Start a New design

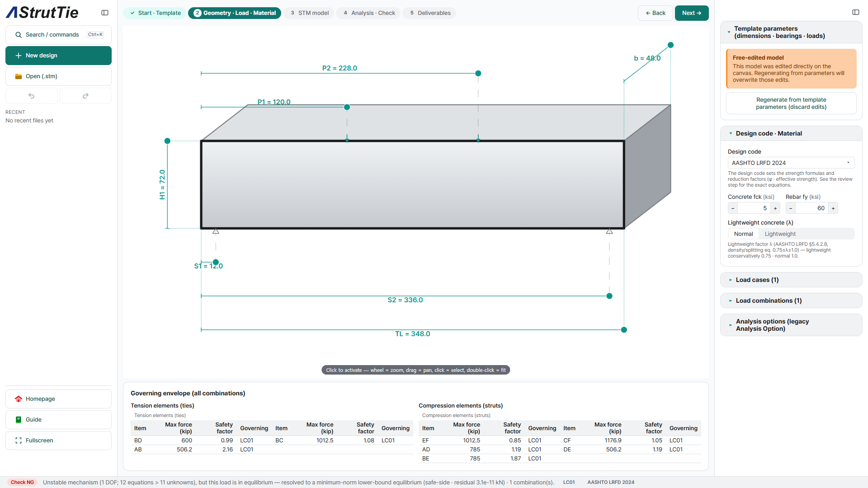(58, 56)
